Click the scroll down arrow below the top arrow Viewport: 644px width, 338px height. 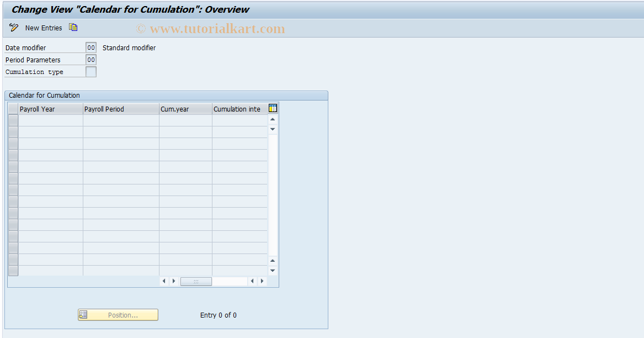click(273, 129)
